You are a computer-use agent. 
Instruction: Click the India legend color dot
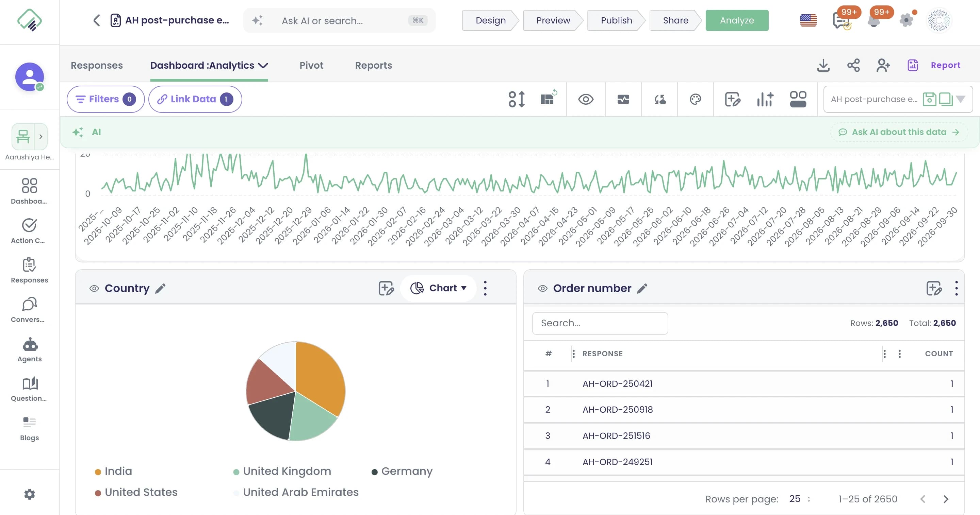(x=98, y=472)
